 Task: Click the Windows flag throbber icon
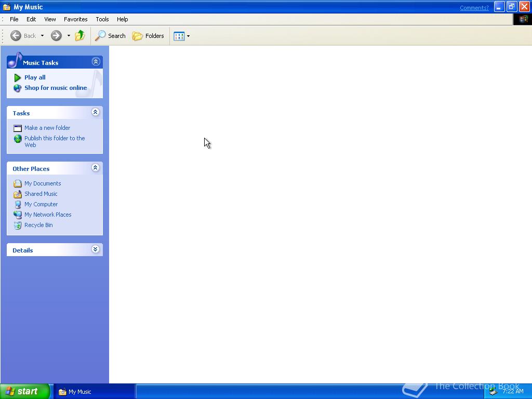pos(523,19)
